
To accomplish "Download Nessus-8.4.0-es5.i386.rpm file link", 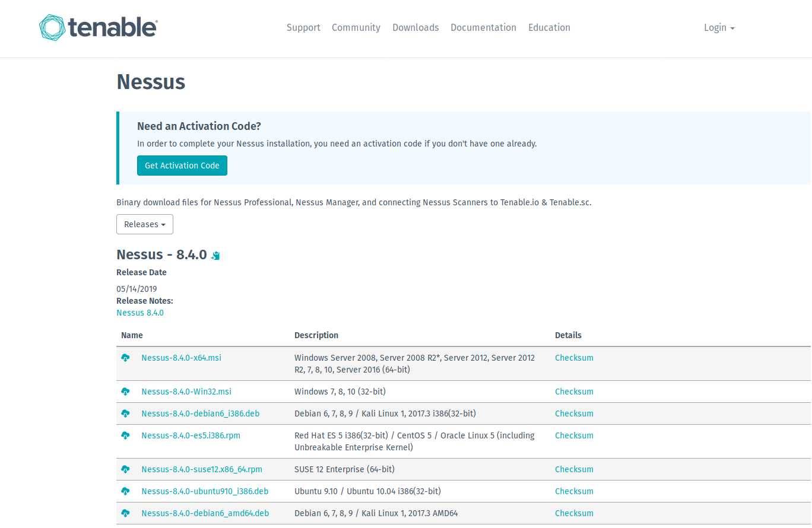I will click(x=191, y=435).
